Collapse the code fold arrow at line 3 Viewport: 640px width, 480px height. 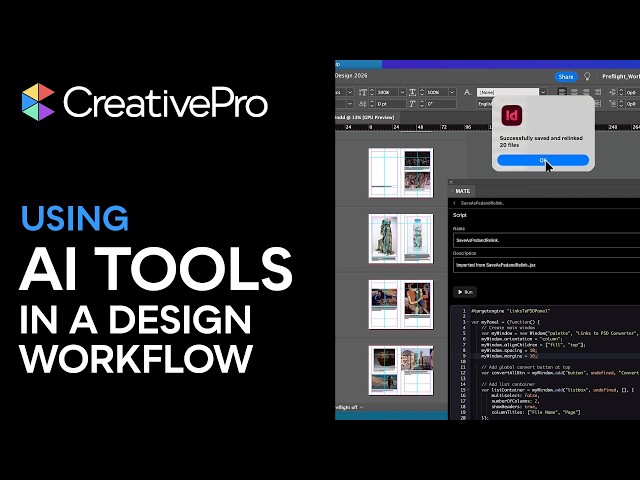click(x=468, y=322)
